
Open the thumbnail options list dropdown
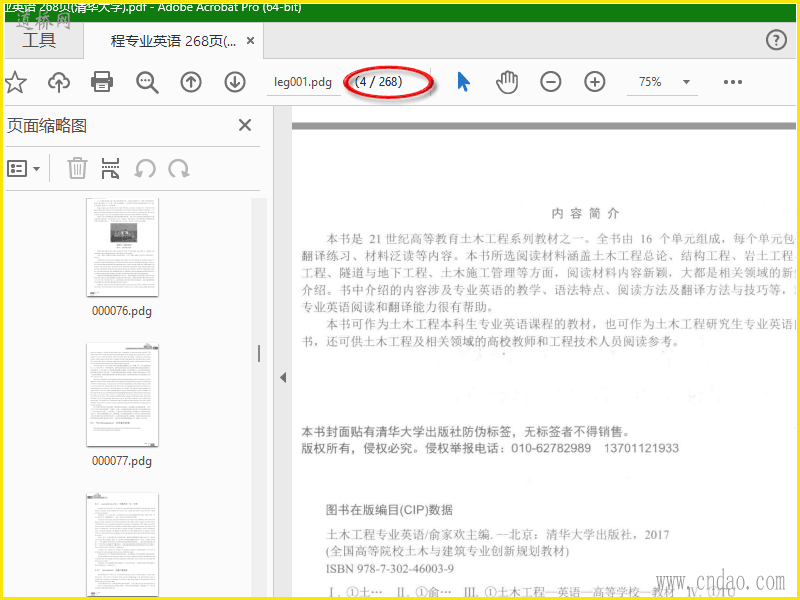(x=23, y=168)
